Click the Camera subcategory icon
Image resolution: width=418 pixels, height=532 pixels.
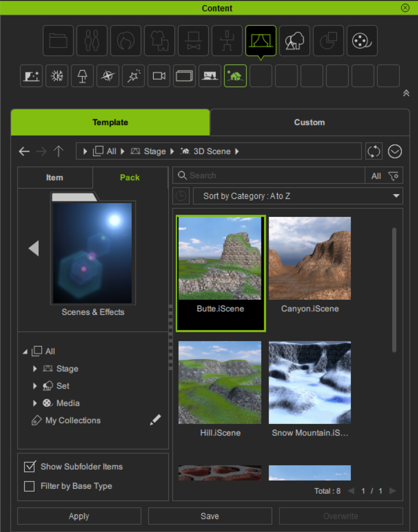(159, 76)
